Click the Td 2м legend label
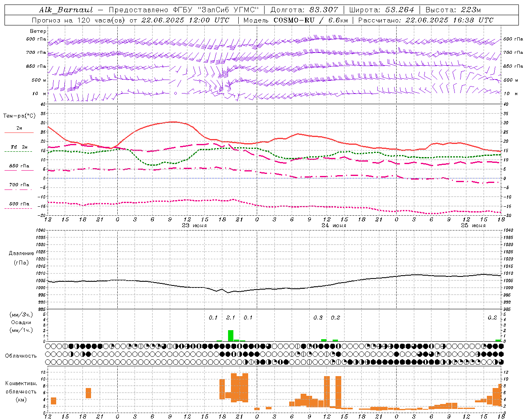Image resolution: width=525 pixels, height=420 pixels. [19, 147]
